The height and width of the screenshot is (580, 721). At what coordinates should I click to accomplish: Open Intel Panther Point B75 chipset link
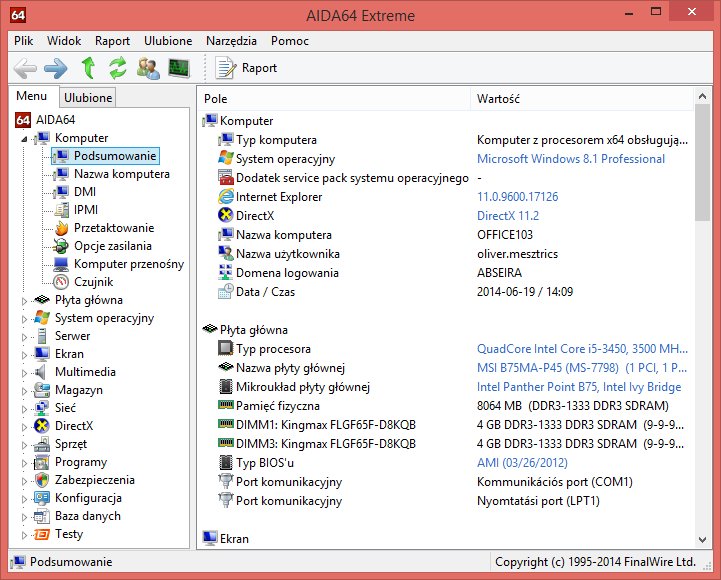tap(579, 387)
